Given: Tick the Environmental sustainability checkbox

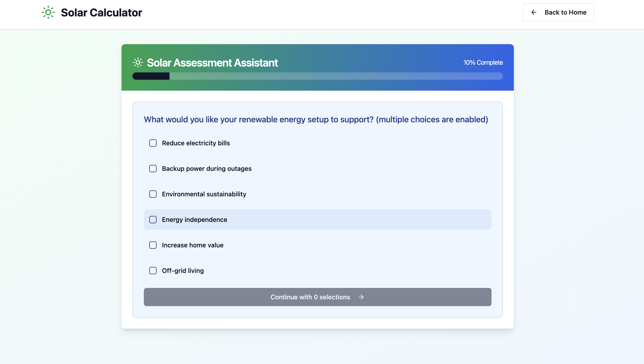Looking at the screenshot, I should (x=153, y=194).
